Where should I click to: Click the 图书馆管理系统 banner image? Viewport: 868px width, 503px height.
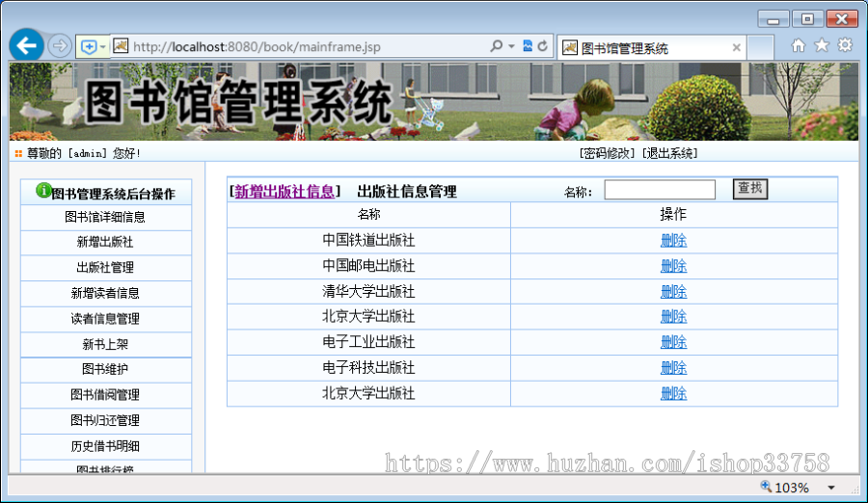click(x=433, y=101)
